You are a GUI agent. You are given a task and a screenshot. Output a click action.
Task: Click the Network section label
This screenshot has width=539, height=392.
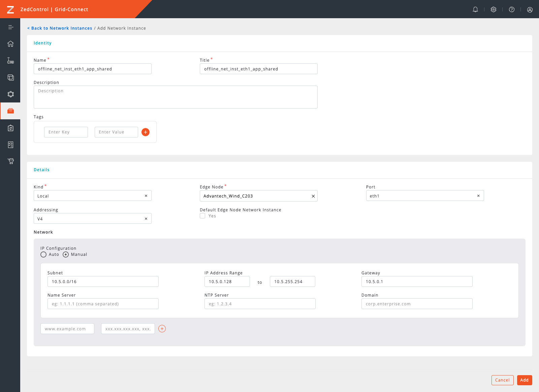point(43,232)
